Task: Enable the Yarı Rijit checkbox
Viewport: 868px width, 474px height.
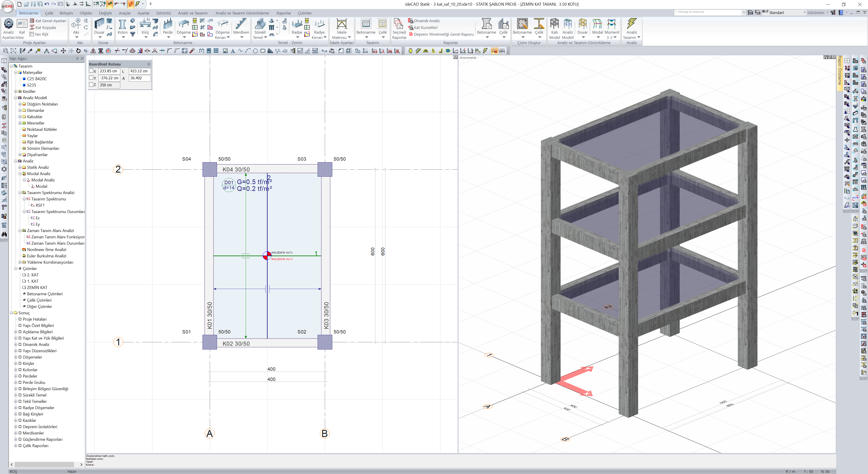Action: coord(32,34)
